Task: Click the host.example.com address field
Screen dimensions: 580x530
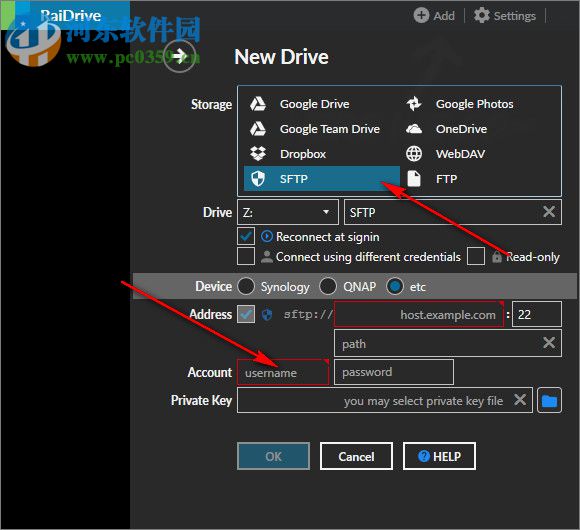Action: tap(419, 314)
